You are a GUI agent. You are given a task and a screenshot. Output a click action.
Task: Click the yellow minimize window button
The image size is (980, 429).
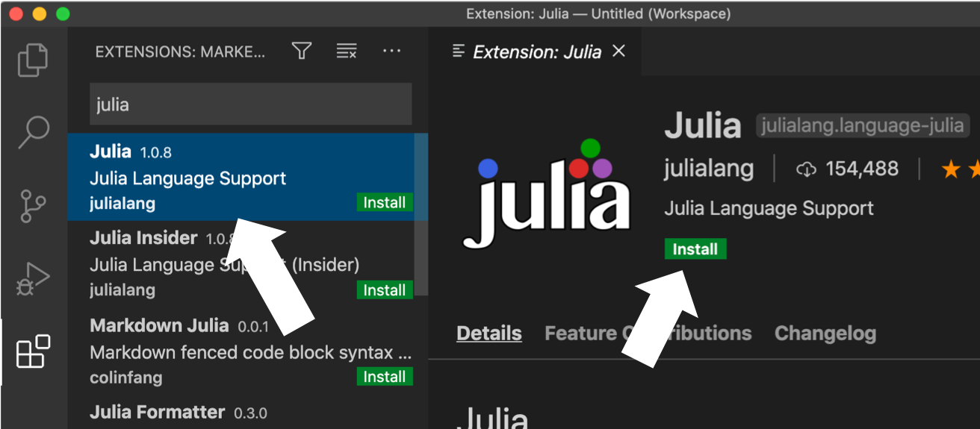(39, 13)
